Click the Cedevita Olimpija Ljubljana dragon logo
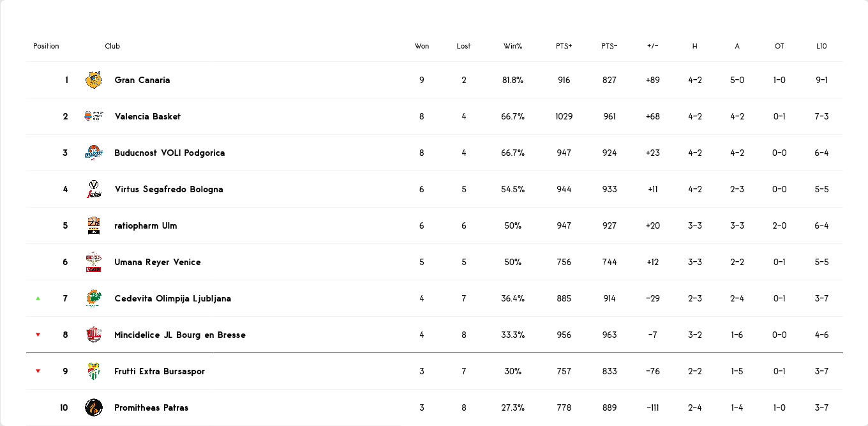This screenshot has width=868, height=426. click(94, 298)
